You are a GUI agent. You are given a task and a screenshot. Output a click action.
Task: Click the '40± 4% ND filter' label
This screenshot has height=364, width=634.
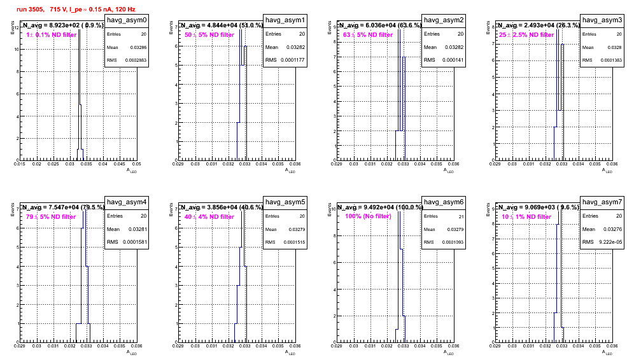pos(209,217)
